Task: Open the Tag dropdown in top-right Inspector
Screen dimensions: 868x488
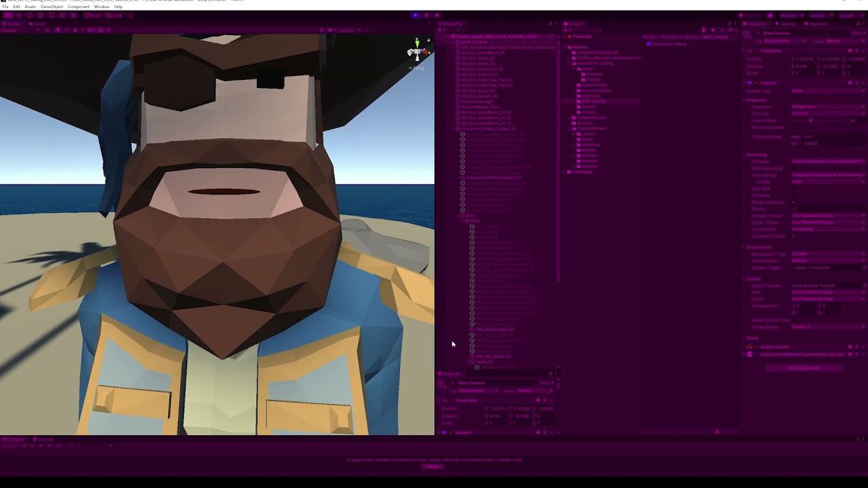Action: tap(785, 41)
